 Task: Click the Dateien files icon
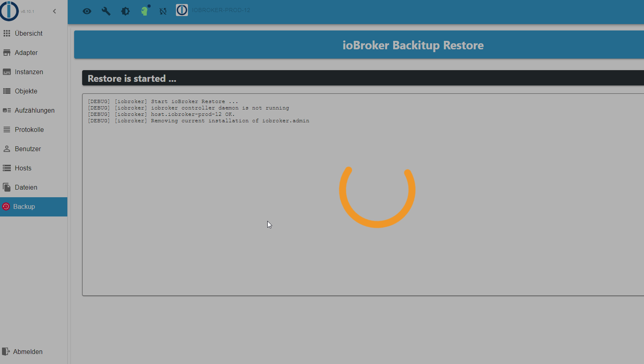[7, 187]
